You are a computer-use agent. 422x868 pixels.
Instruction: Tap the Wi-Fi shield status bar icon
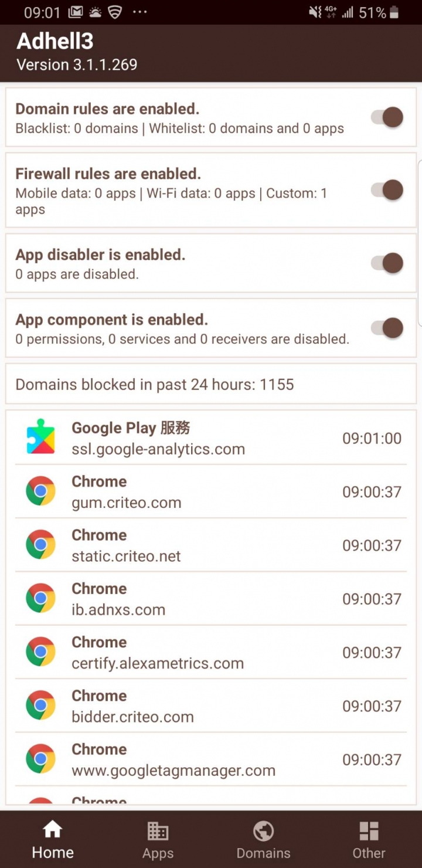(x=114, y=12)
